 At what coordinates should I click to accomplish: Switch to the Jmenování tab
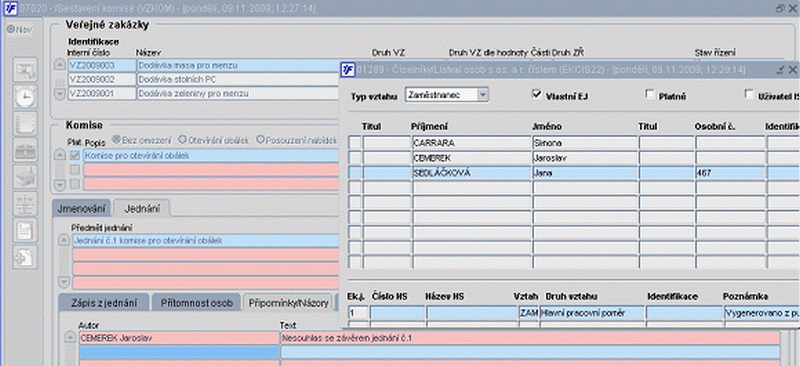tap(82, 208)
